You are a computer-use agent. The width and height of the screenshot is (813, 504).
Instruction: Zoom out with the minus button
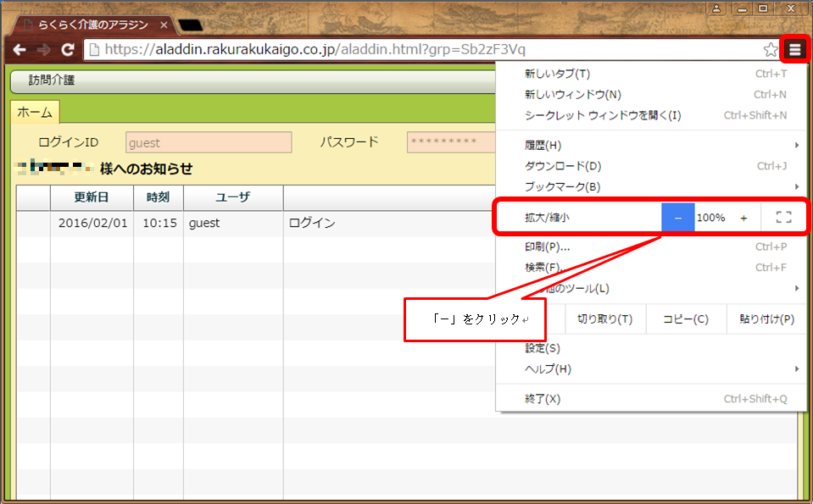[678, 218]
